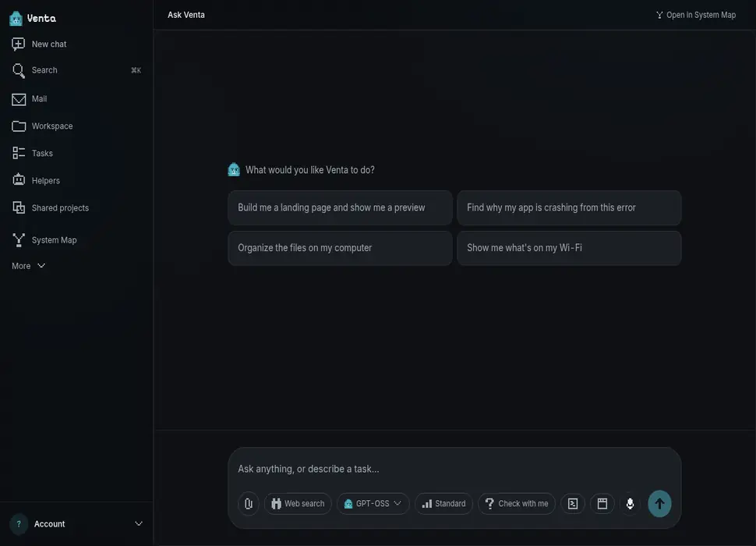Go to the Tasks section
Screen dimensions: 756x546
pos(32,154)
